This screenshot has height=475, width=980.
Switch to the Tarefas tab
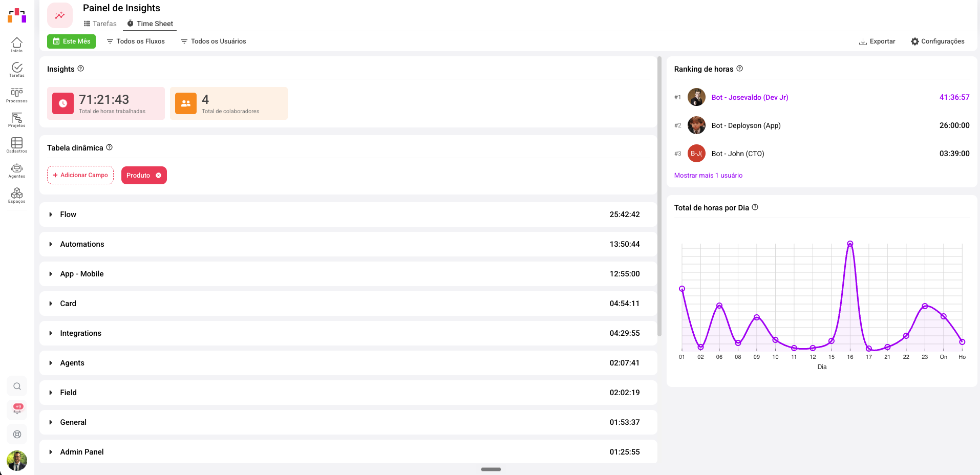[x=100, y=24]
